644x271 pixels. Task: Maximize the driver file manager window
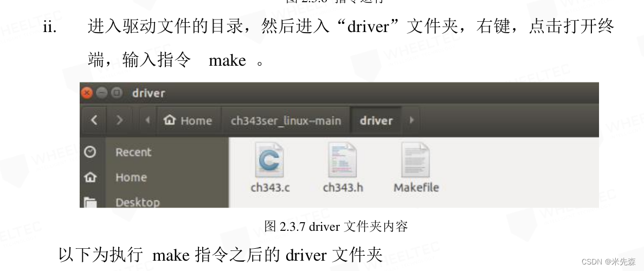(117, 93)
